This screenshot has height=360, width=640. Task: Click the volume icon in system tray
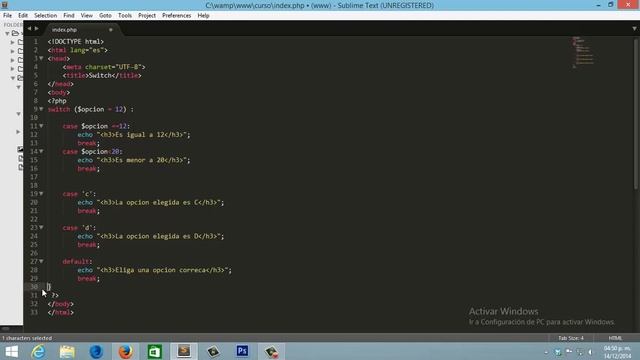tap(590, 352)
